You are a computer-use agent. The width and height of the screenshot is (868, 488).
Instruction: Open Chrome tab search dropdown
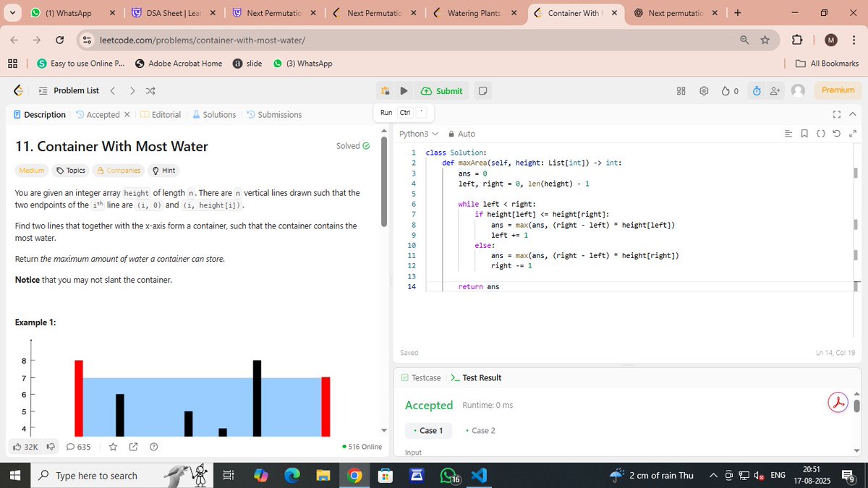(13, 13)
